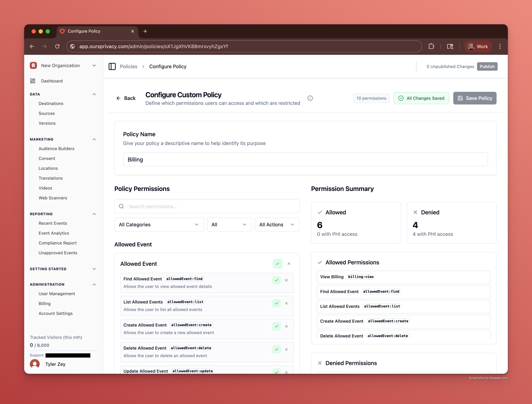532x404 pixels.
Task: Expand the GETTING STARTED section
Action: 94,269
